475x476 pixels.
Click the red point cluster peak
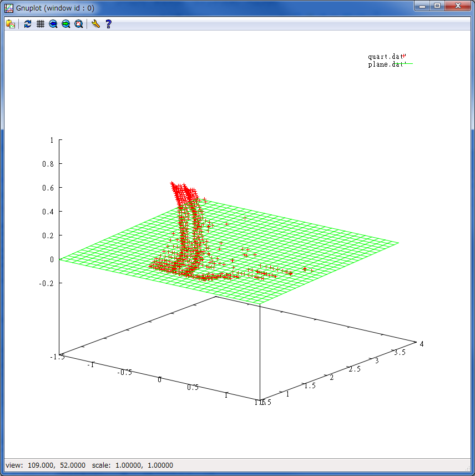172,183
